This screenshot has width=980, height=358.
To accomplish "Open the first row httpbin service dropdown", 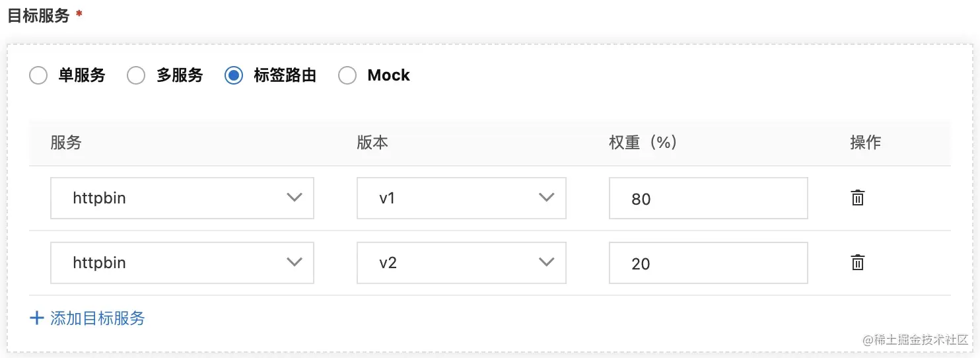I will click(182, 197).
